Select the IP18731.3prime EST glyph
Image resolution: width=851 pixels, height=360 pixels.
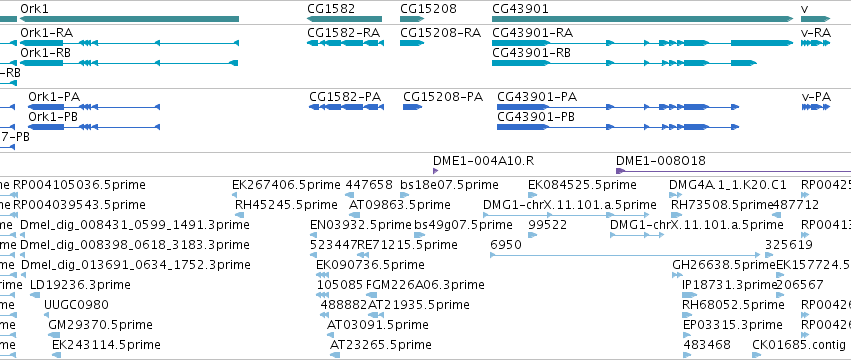click(x=690, y=295)
